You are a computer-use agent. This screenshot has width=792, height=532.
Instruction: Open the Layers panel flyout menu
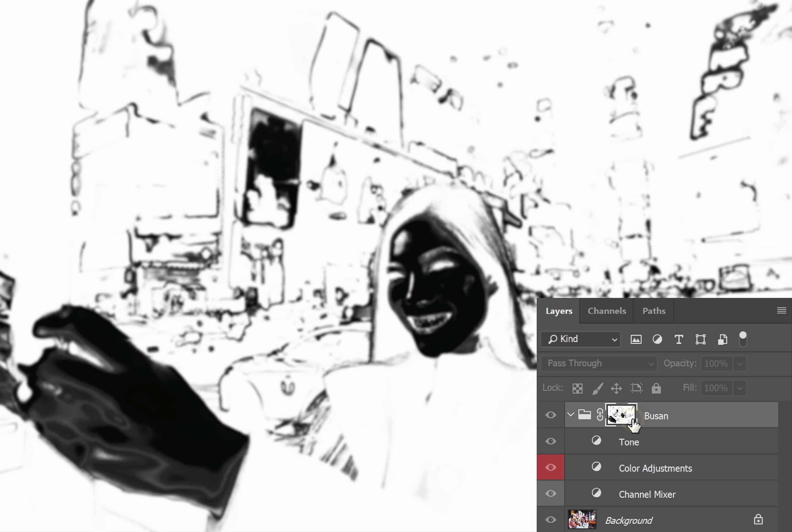pyautogui.click(x=781, y=311)
